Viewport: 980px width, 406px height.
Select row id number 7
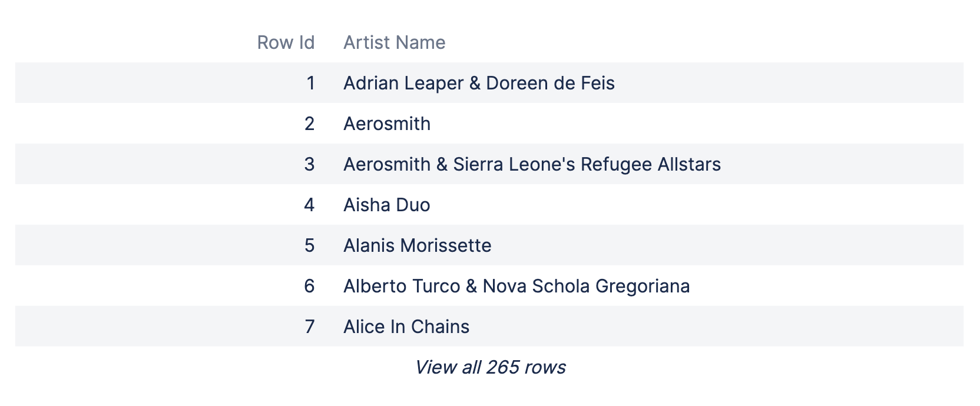[x=309, y=327]
